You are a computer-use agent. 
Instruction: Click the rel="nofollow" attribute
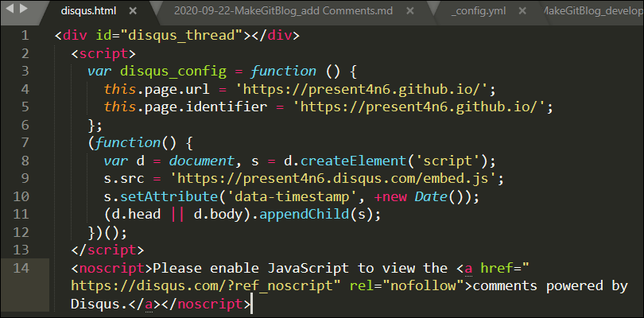pyautogui.click(x=406, y=286)
